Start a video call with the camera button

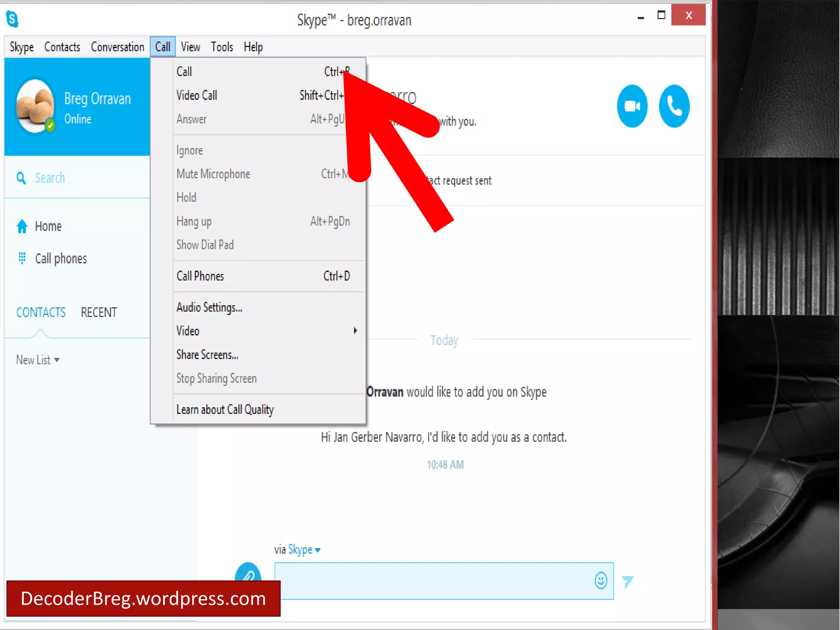click(632, 106)
